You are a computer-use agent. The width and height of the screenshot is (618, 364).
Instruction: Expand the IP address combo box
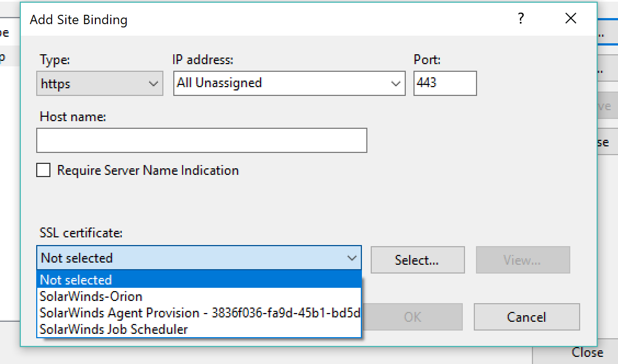pyautogui.click(x=395, y=83)
